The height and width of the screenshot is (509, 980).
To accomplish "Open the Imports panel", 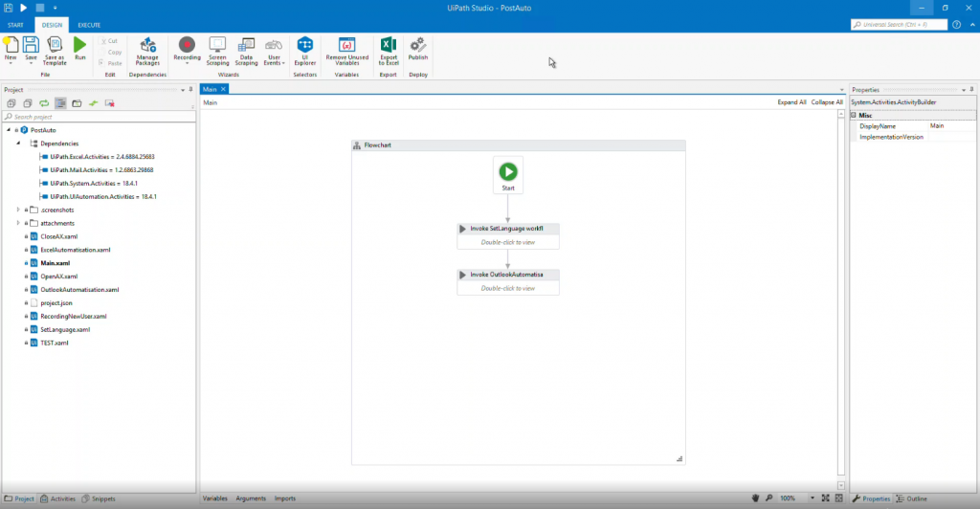I will tap(285, 498).
